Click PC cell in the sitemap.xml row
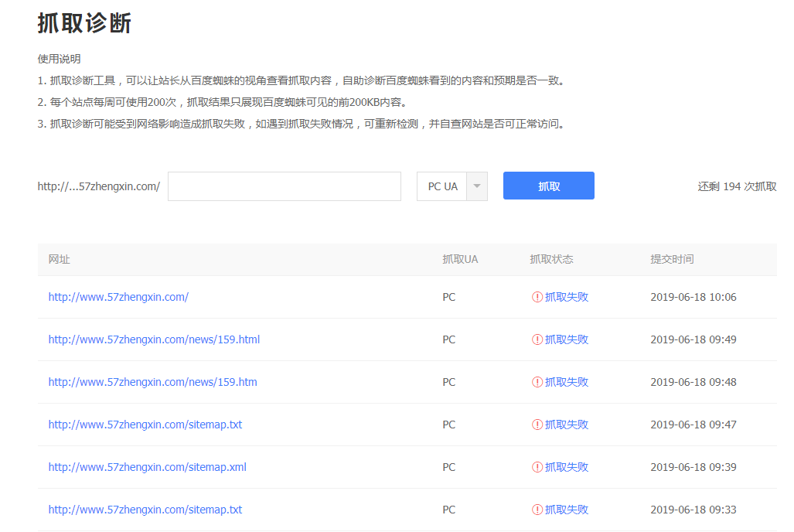794x532 pixels. tap(448, 467)
